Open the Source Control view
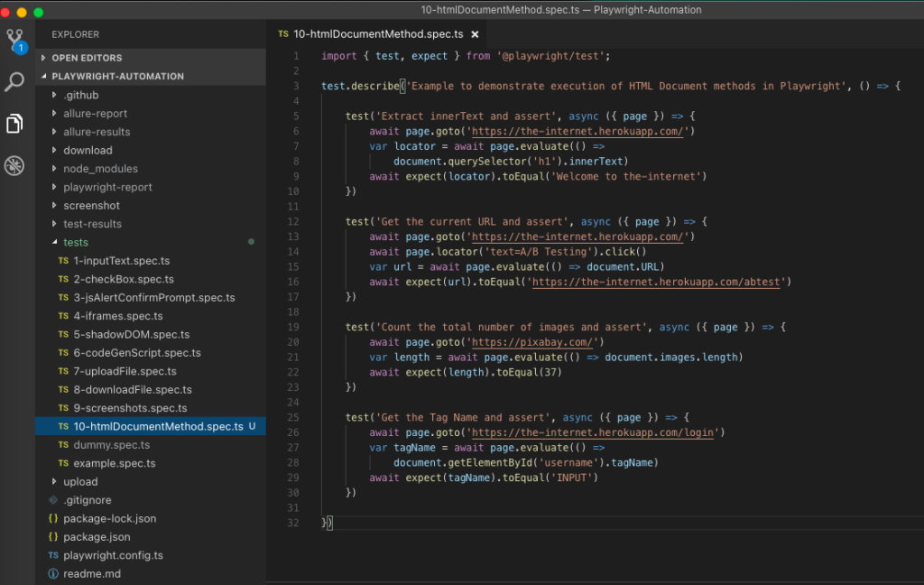Viewport: 924px width, 585px height. [14, 38]
